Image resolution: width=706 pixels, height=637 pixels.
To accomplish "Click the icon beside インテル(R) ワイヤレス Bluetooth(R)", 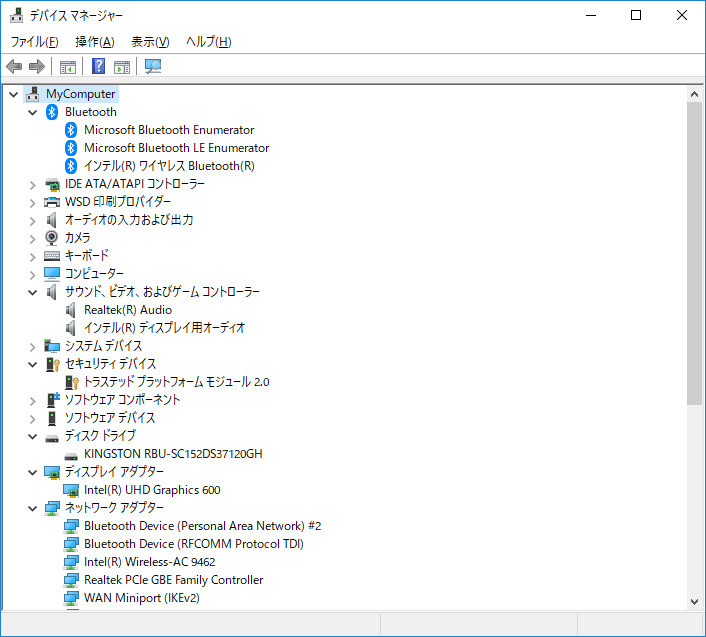I will (71, 166).
